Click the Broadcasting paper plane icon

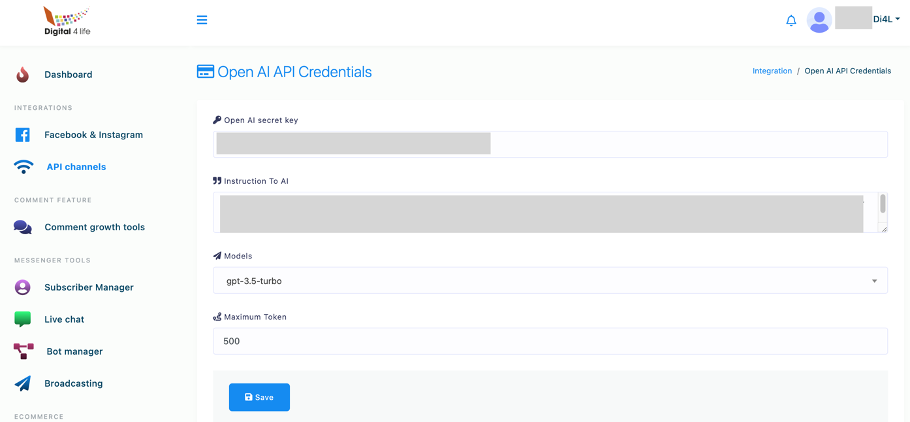[23, 383]
